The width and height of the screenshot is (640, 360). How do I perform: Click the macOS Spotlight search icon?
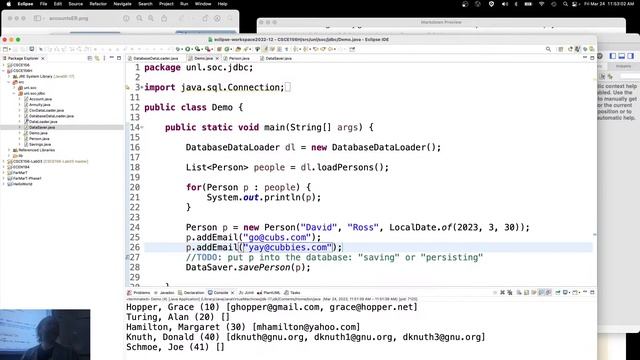pos(565,4)
